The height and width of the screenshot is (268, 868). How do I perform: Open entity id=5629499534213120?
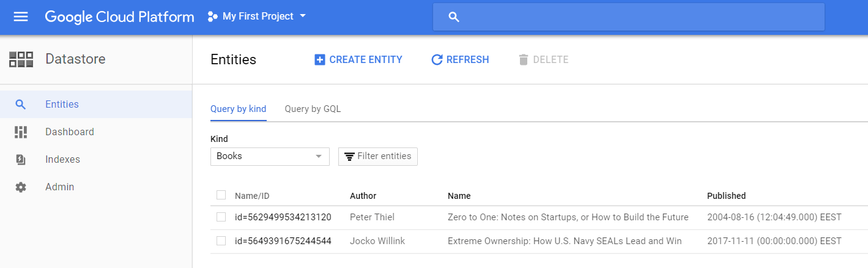(283, 217)
